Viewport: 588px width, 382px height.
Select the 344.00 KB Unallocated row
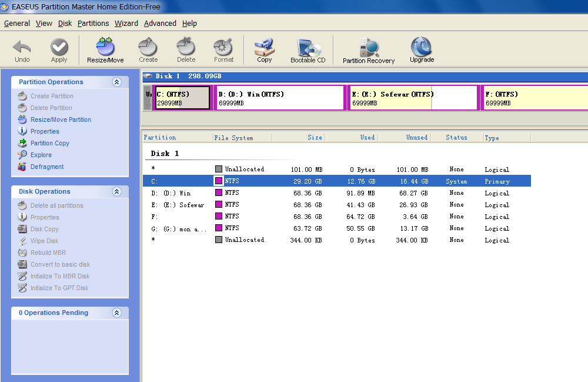(x=337, y=240)
